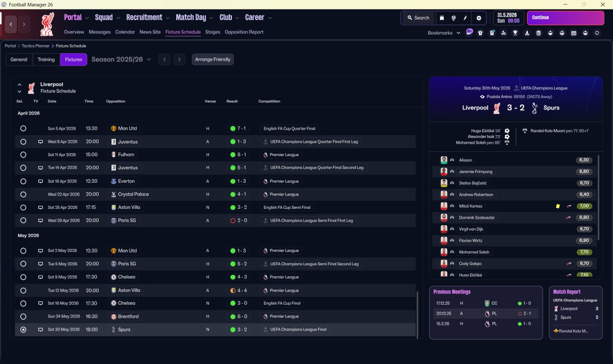Screen dimensions: 613x364
Task: Click the 31.5.2026 date and time box
Action: point(508,18)
